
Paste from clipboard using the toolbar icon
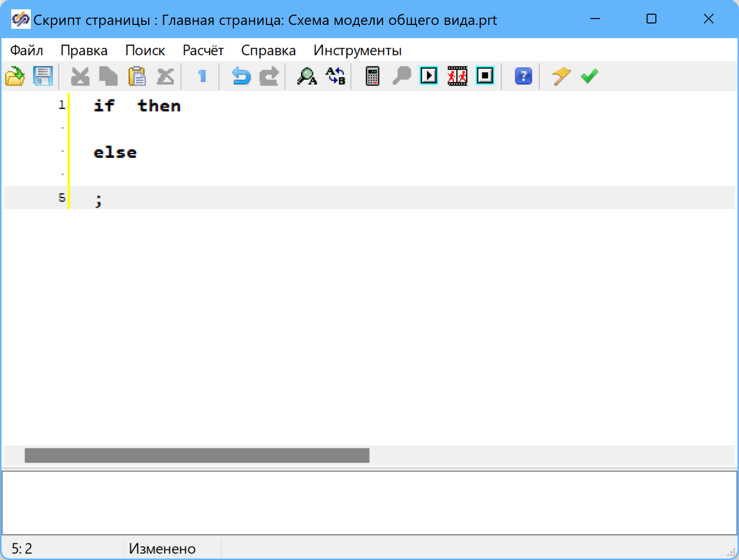click(137, 76)
